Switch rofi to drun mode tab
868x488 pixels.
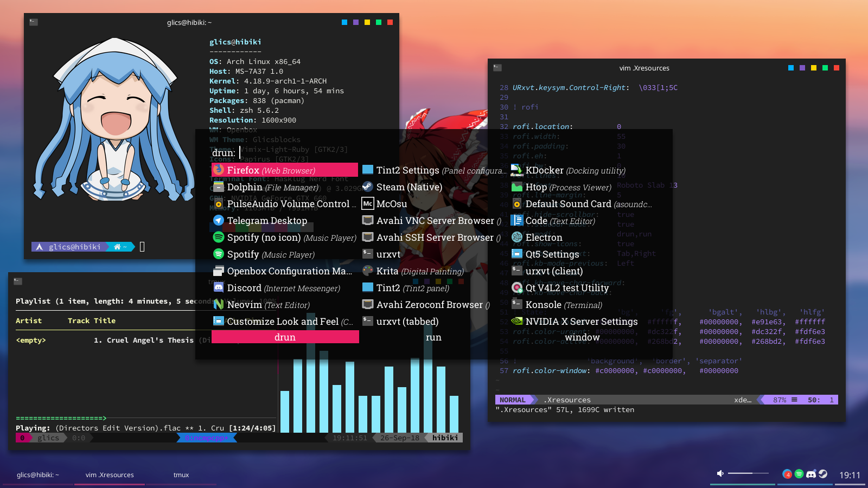click(x=285, y=337)
